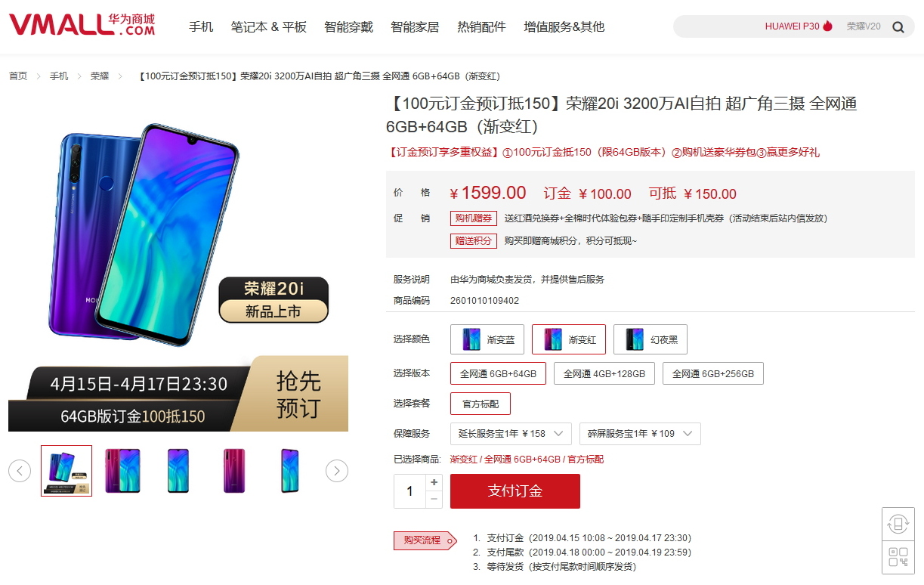Open the QR code scan icon

tap(898, 558)
